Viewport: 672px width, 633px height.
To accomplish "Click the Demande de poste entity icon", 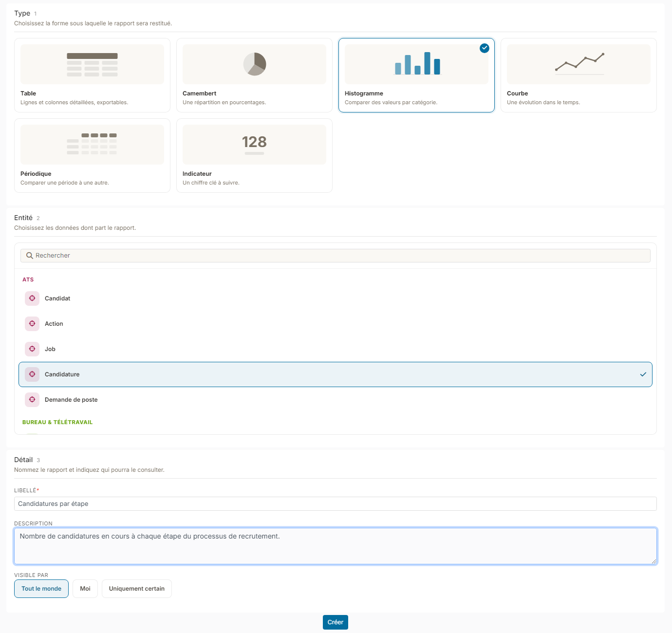I will tap(32, 400).
